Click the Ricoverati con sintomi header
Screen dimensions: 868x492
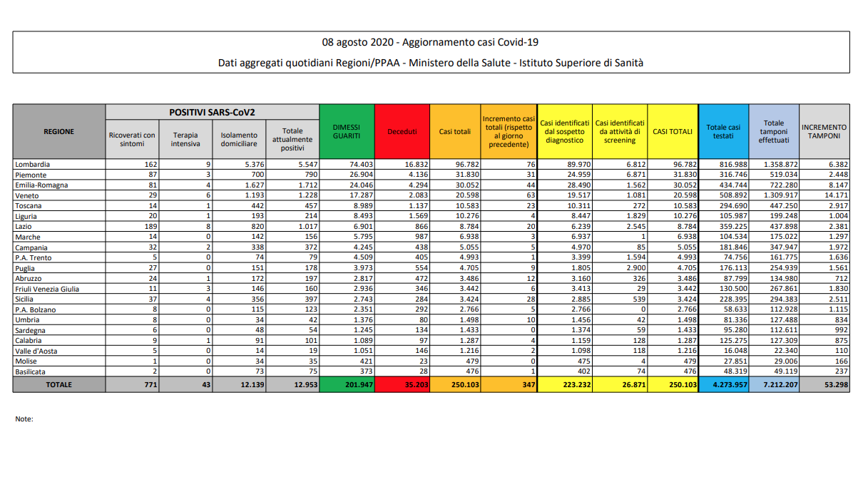[x=132, y=139]
